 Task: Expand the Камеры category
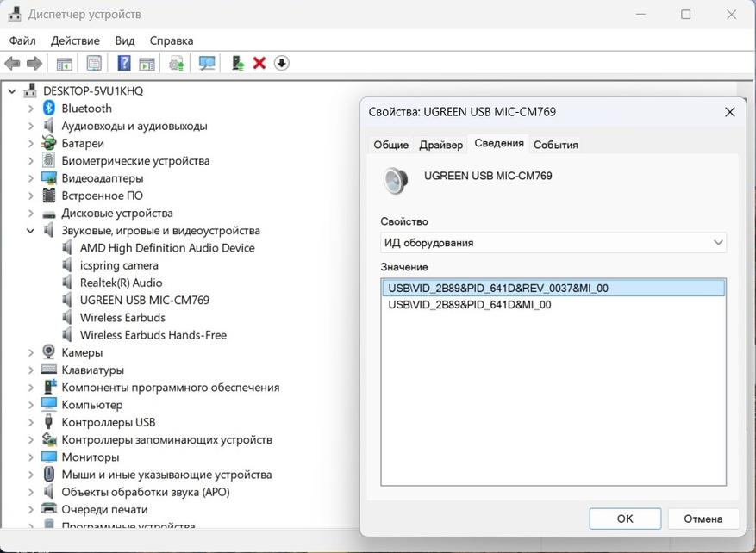click(x=31, y=352)
